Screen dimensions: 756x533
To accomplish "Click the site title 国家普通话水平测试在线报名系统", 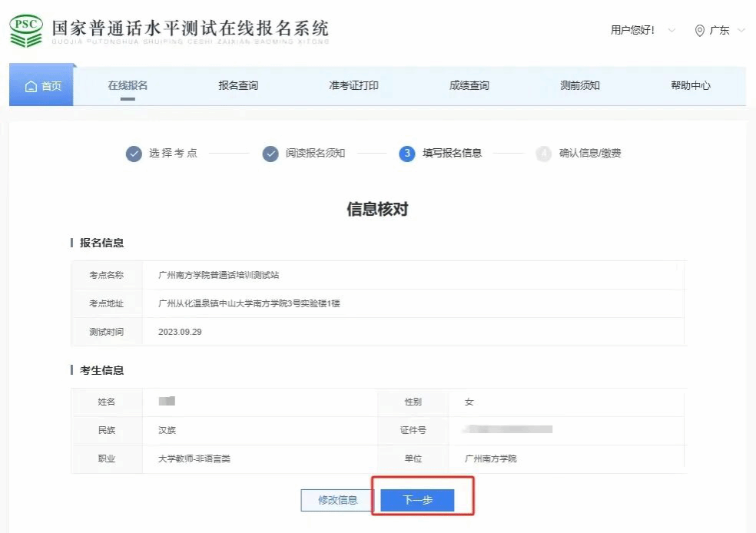I will tap(190, 29).
